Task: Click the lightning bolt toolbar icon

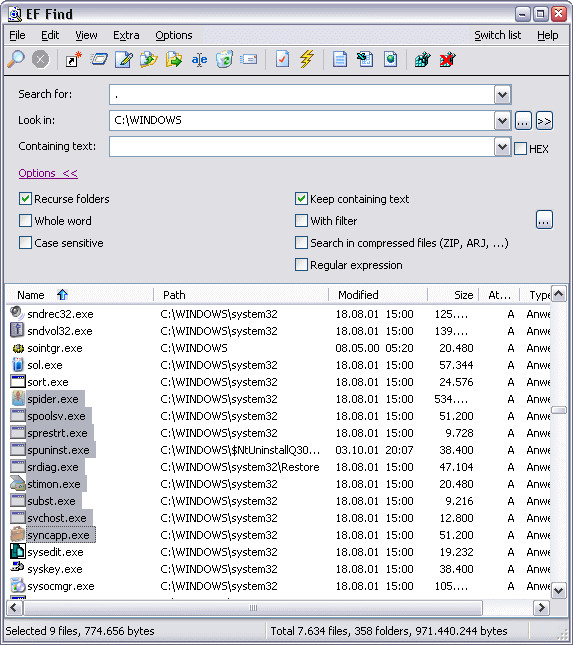Action: (x=307, y=60)
